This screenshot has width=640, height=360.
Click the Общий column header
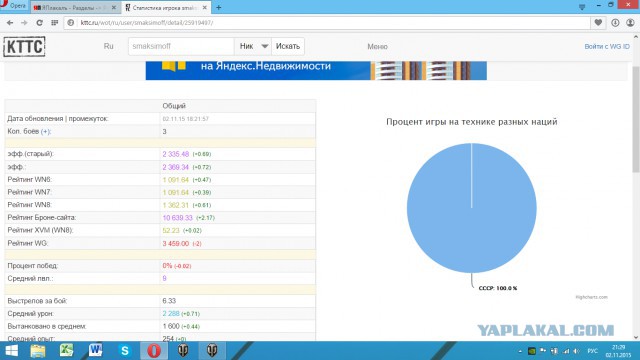(174, 106)
